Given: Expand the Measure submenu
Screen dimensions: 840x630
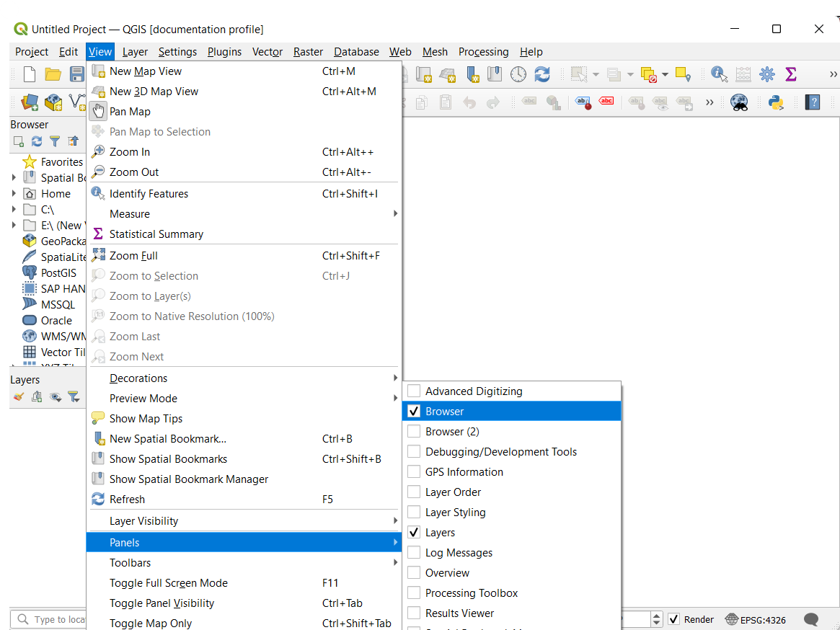Looking at the screenshot, I should pos(244,214).
